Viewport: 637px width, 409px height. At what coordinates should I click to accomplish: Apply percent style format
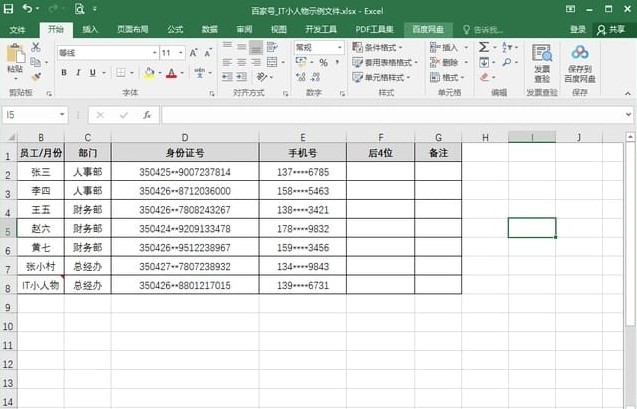(x=323, y=62)
